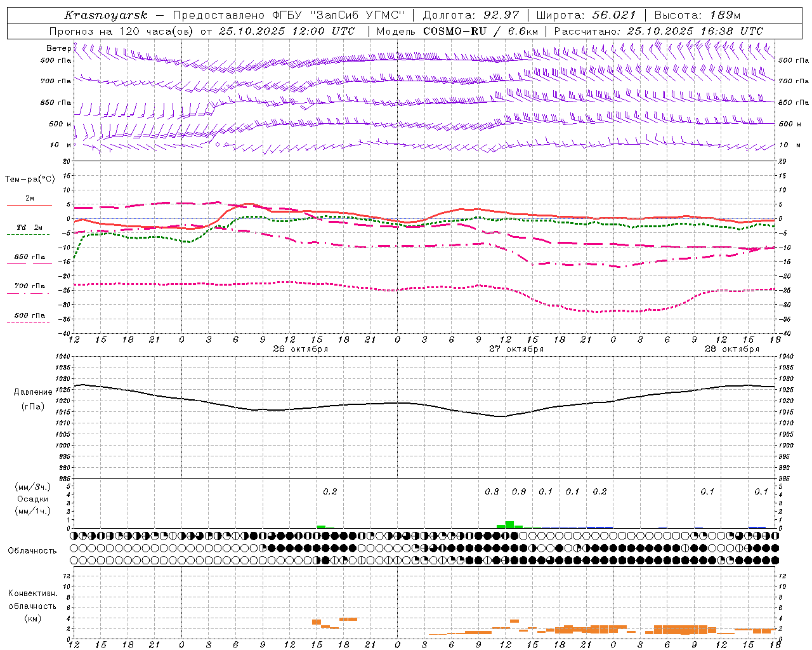Click the '2м' temperature legend entry
Image resolution: width=812 pixels, height=650 pixels.
click(x=30, y=199)
